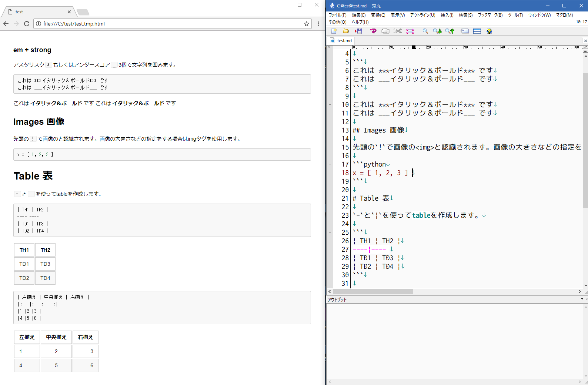
Task: Click the scissors cut icon
Action: tap(398, 31)
